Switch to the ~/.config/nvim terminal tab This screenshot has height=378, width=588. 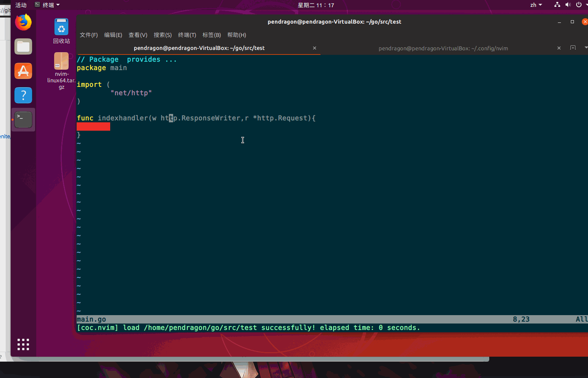[x=443, y=48]
